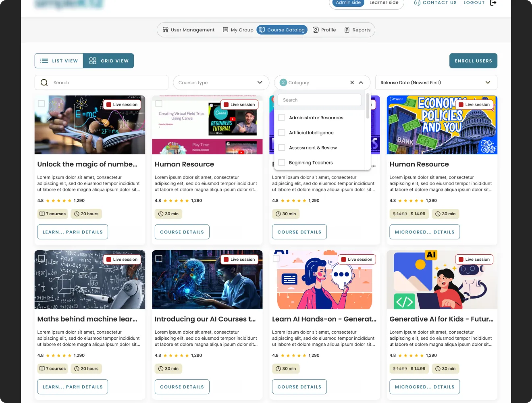This screenshot has width=532, height=403.
Task: Click the magnifier icon in search bar
Action: 44,83
